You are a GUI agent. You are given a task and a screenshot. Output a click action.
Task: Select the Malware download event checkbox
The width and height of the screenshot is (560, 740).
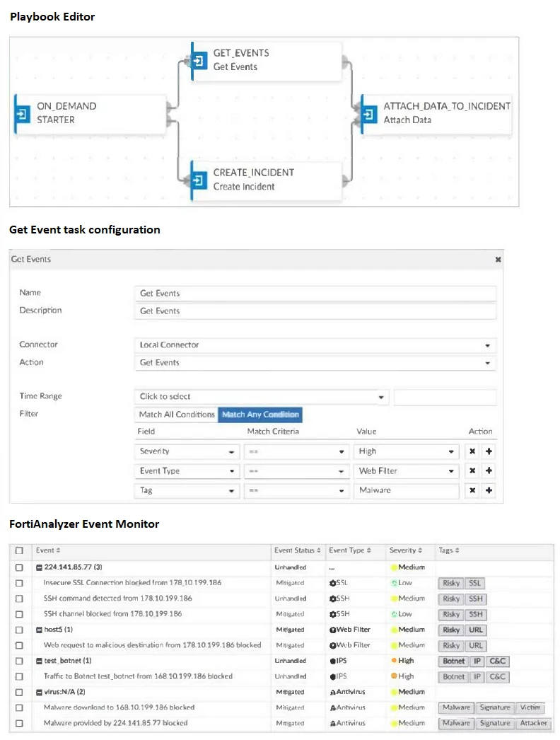19,707
